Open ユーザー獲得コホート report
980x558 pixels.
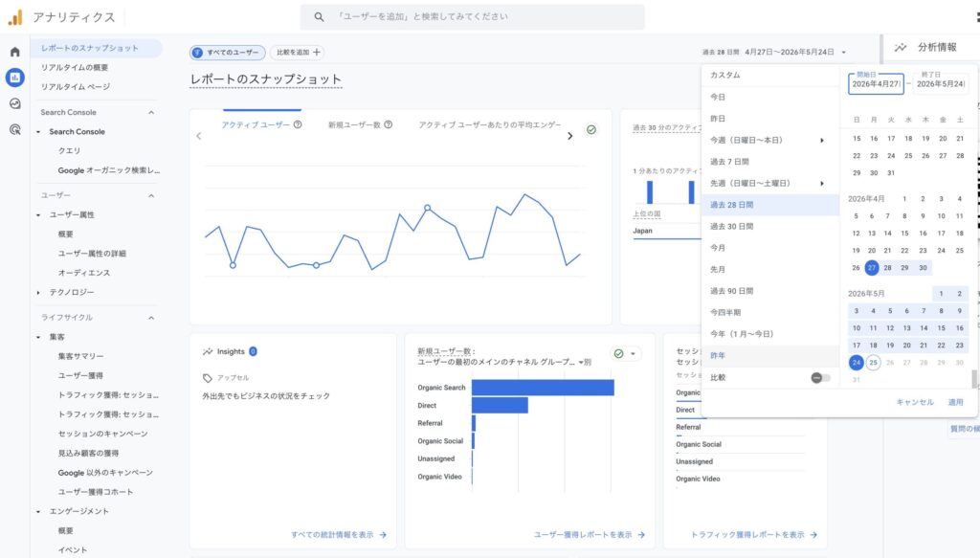96,492
